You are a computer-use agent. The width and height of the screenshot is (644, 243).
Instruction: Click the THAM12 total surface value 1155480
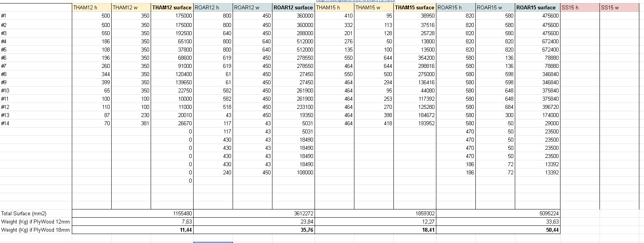(182, 213)
